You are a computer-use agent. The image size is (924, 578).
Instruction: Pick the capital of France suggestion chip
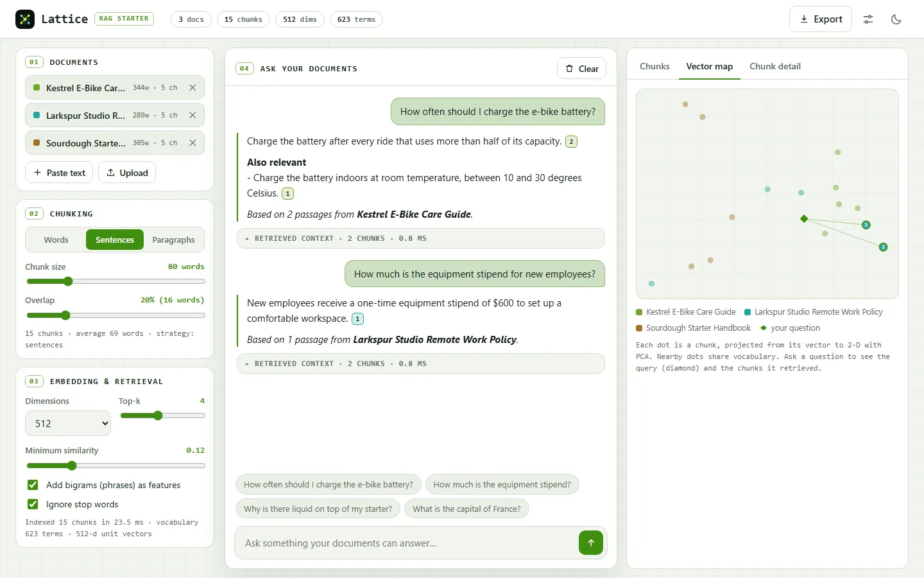click(467, 509)
